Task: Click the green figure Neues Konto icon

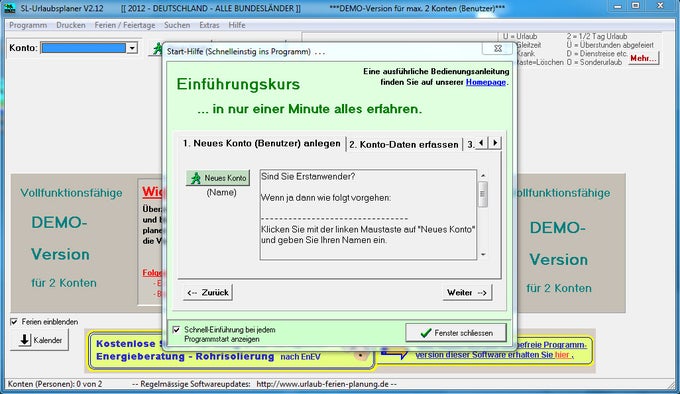Action: (x=196, y=178)
